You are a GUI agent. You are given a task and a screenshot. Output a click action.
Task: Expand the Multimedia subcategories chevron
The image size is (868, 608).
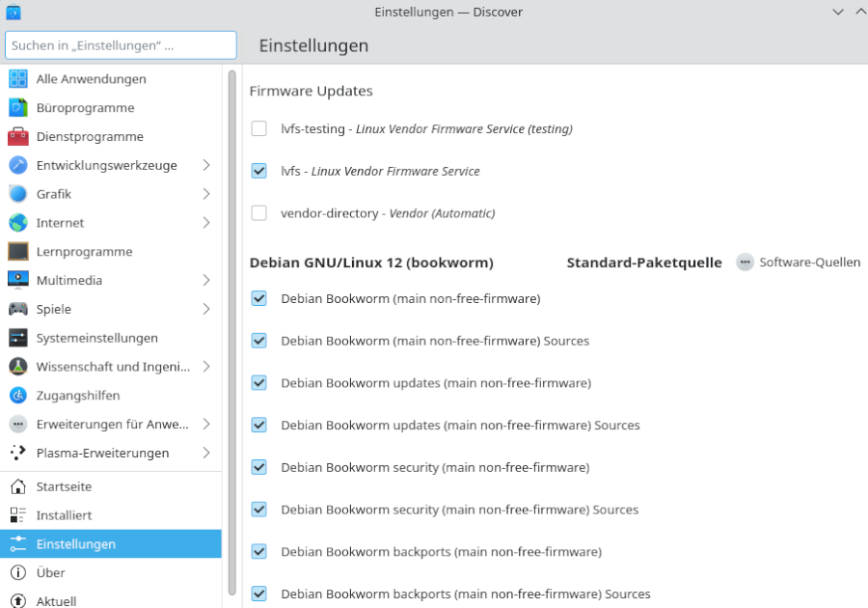(206, 280)
